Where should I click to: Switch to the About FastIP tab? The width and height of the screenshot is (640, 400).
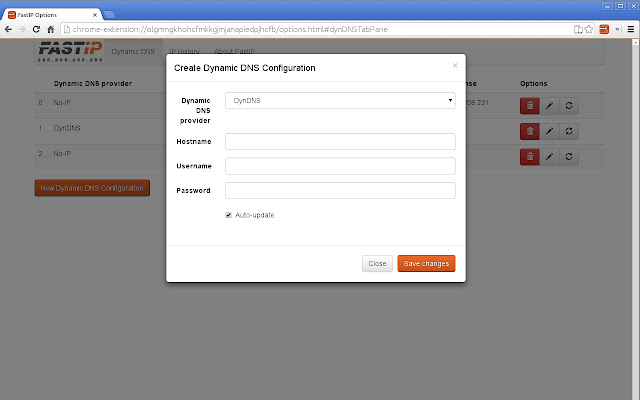click(x=234, y=51)
